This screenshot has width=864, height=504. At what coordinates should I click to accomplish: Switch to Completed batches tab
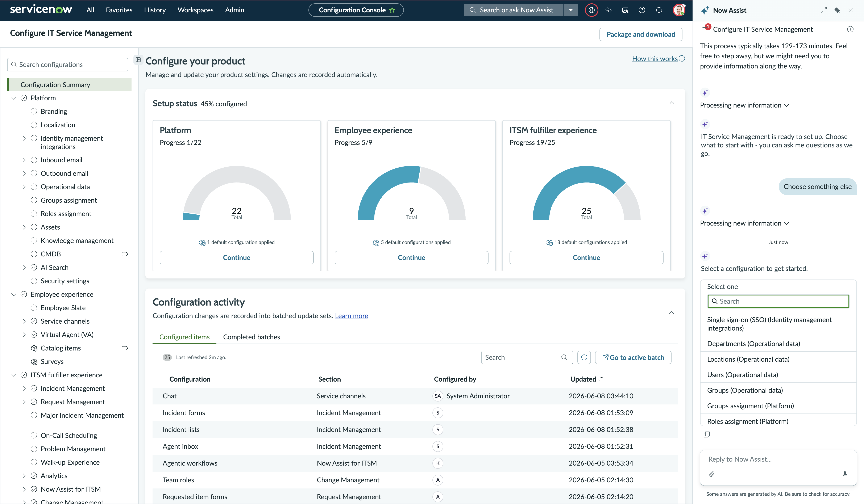(x=251, y=337)
